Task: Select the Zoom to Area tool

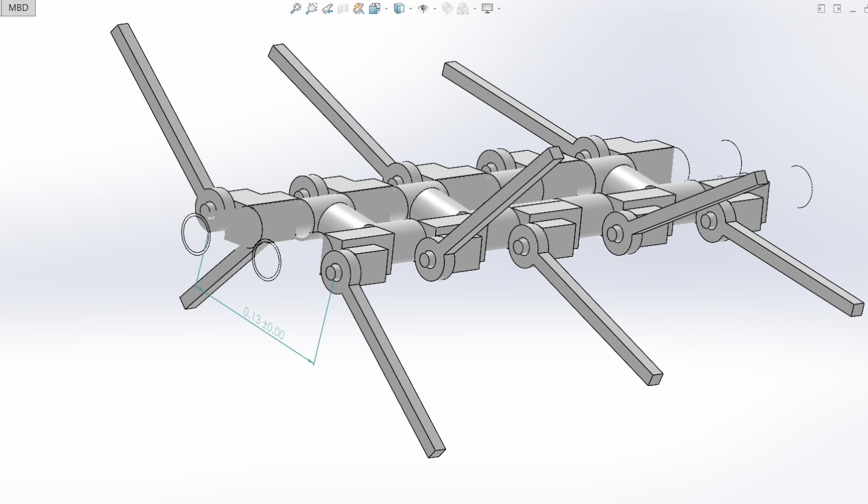Action: point(312,9)
